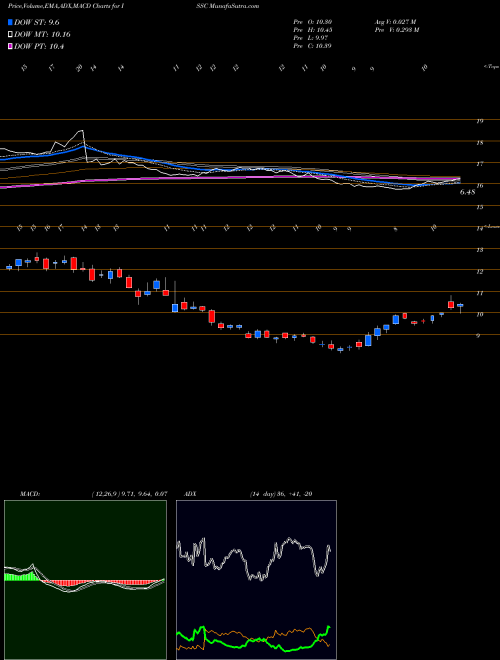Viewport: 500px width, 660px height.
Task: Click the spike peak of the white EMA line
Action: [x=82, y=132]
